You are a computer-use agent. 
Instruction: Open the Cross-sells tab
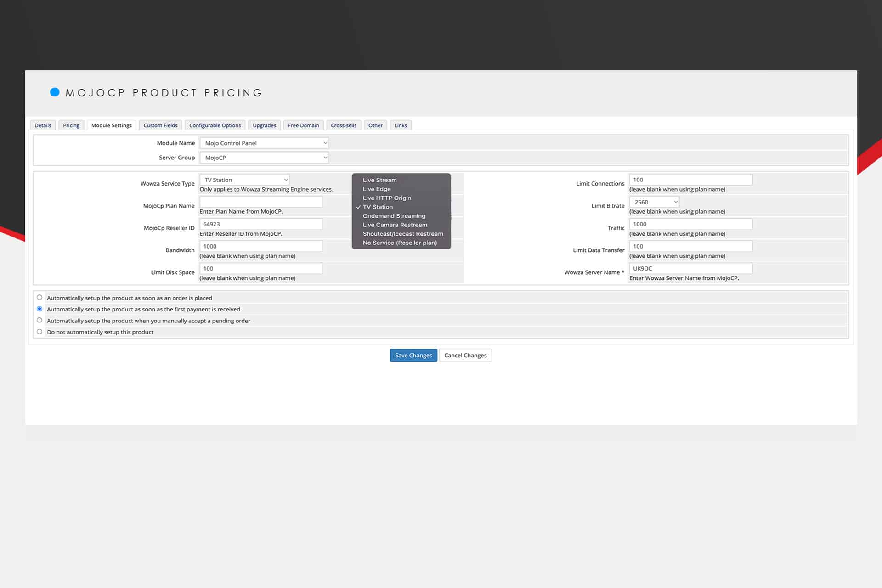[344, 125]
